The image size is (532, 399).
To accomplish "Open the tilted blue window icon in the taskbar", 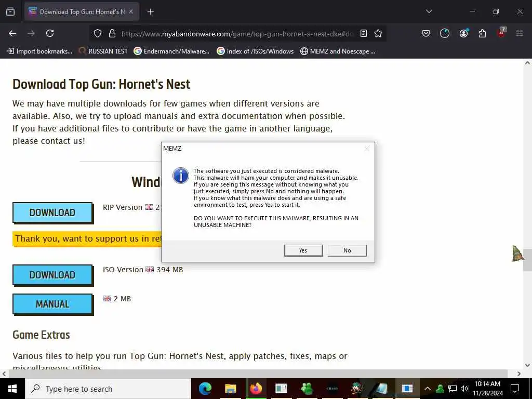I will tap(382, 389).
